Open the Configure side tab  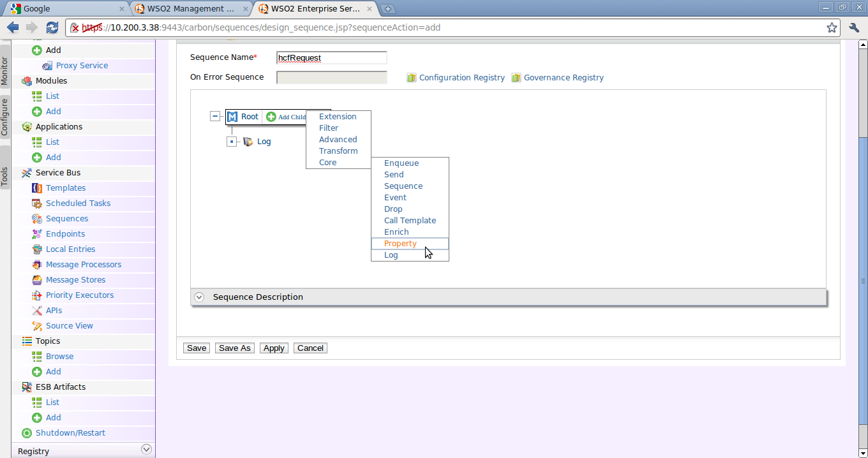[x=4, y=116]
